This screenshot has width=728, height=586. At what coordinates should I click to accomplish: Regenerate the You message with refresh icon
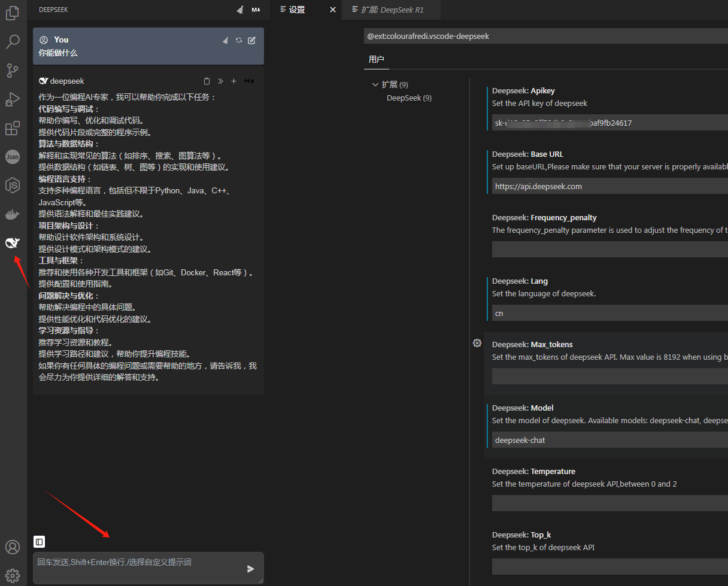click(x=239, y=40)
